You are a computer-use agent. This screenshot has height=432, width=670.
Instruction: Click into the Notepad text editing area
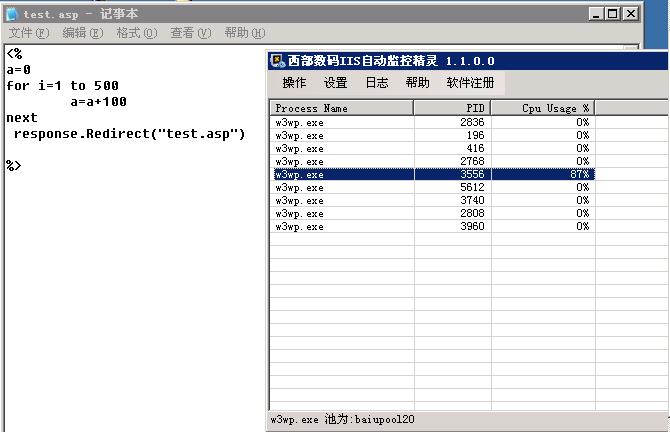pos(130,300)
